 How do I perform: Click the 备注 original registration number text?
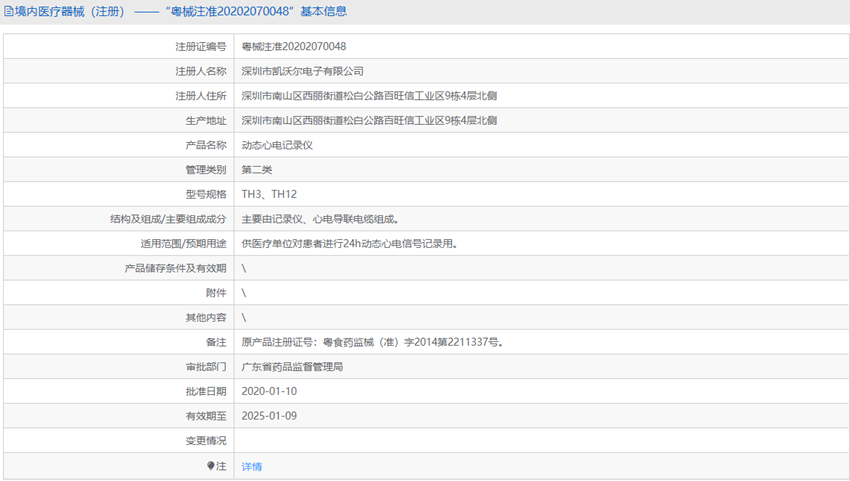pyautogui.click(x=371, y=342)
